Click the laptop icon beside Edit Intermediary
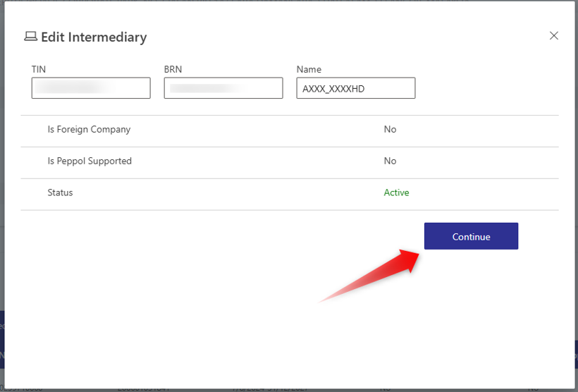578x392 pixels. click(30, 37)
